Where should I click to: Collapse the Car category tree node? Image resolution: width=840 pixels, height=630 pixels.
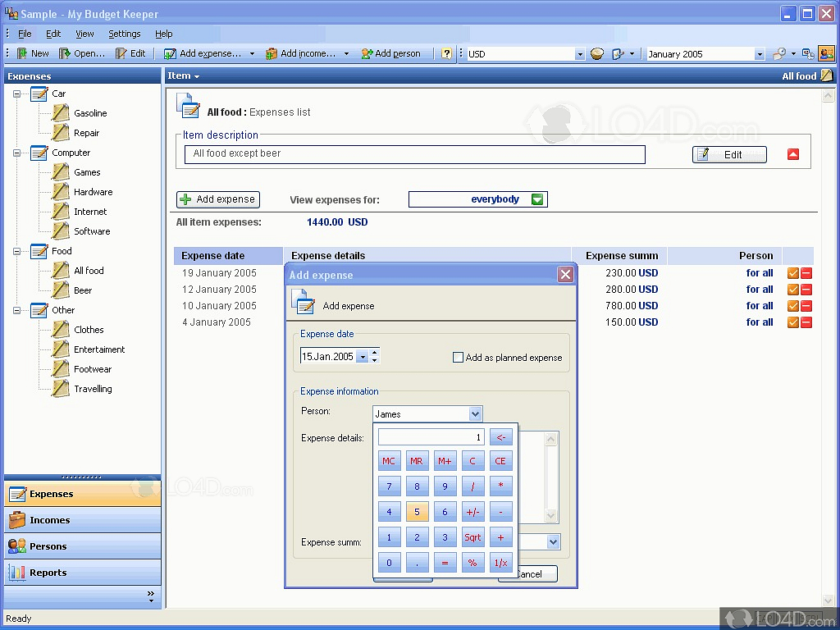pos(17,94)
